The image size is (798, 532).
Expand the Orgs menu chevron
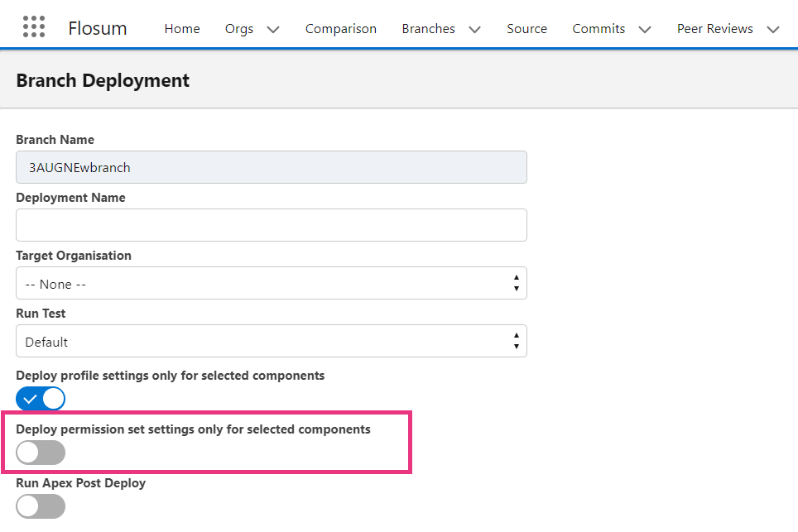click(x=273, y=30)
